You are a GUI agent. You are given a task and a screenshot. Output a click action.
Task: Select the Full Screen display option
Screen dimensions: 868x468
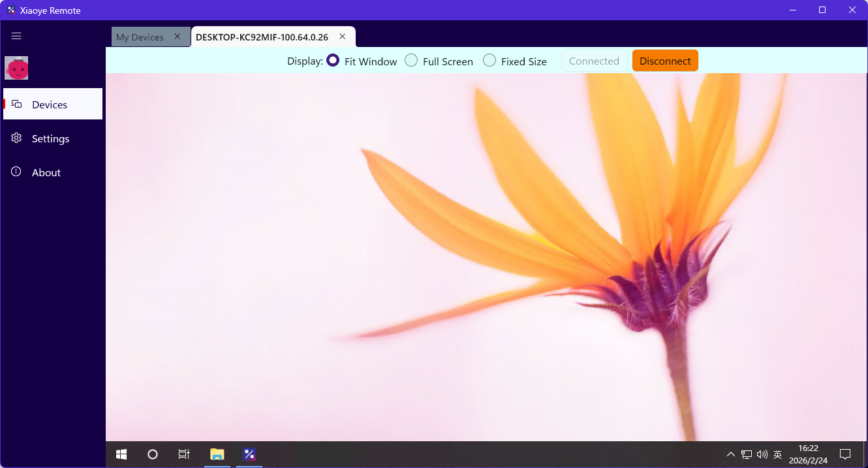439,61
